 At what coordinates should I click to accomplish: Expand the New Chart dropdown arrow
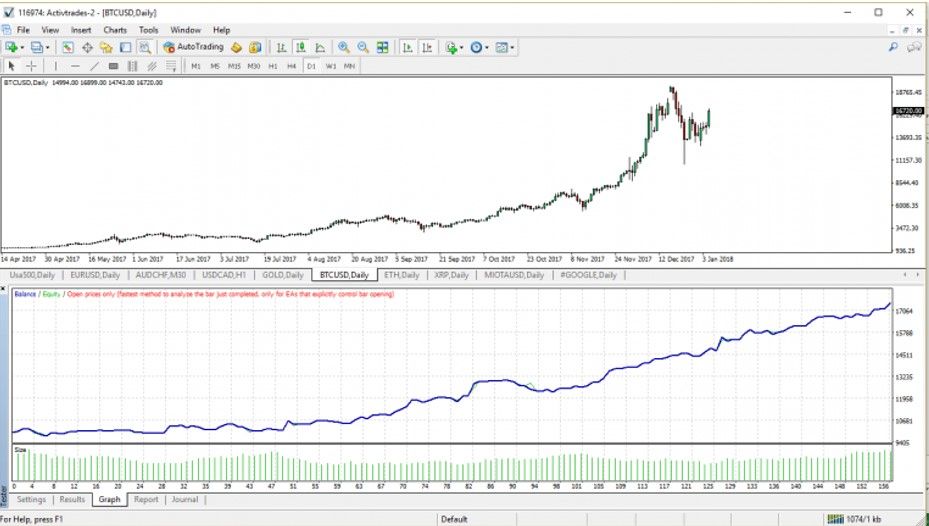pyautogui.click(x=23, y=47)
